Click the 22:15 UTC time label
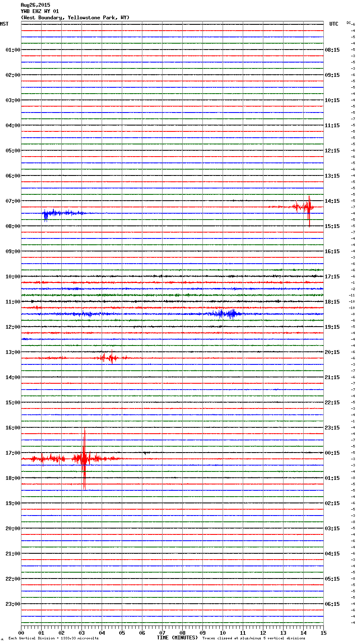Image resolution: width=357 pixels, height=644 pixels. 332,403
